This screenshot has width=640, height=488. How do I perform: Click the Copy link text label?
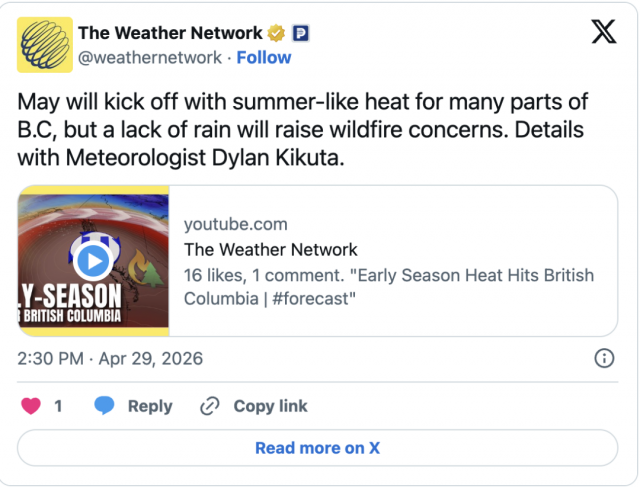click(x=270, y=406)
